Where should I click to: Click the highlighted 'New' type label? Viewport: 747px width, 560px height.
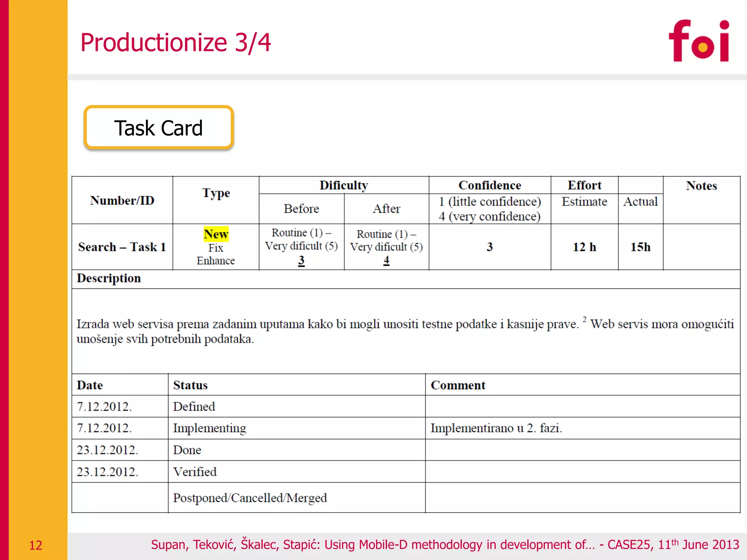(216, 234)
